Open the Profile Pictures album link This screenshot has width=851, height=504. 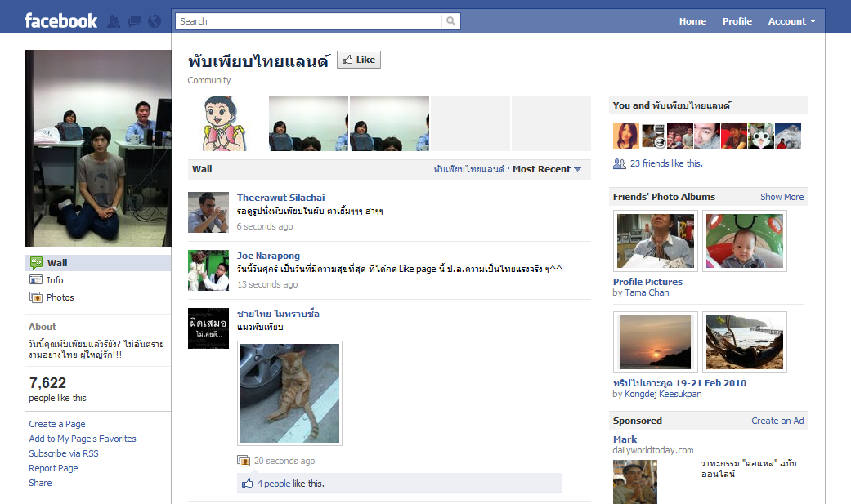pyautogui.click(x=647, y=282)
